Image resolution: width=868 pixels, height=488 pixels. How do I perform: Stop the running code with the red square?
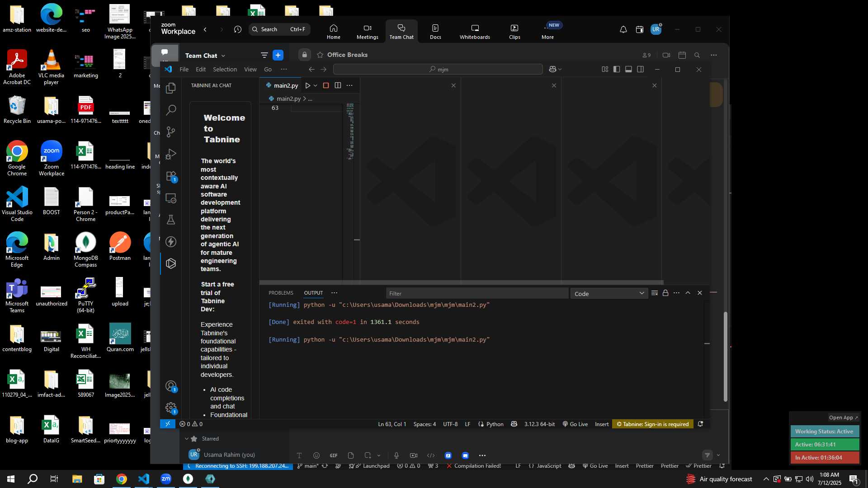point(326,85)
